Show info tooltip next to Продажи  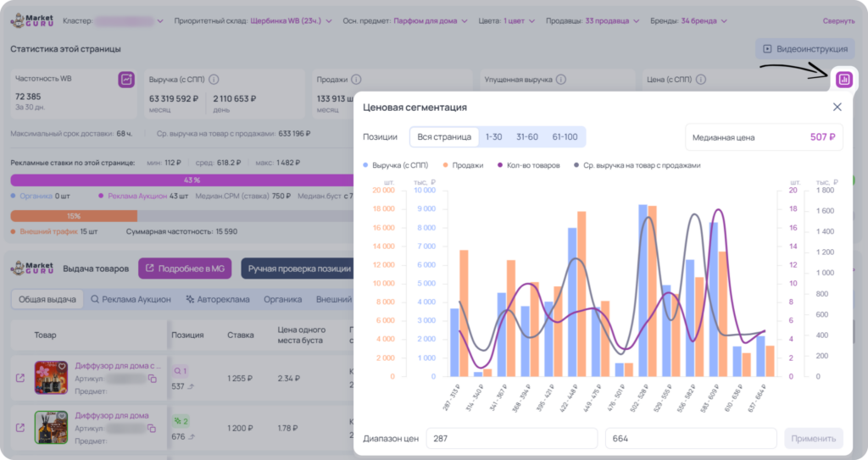click(x=356, y=80)
